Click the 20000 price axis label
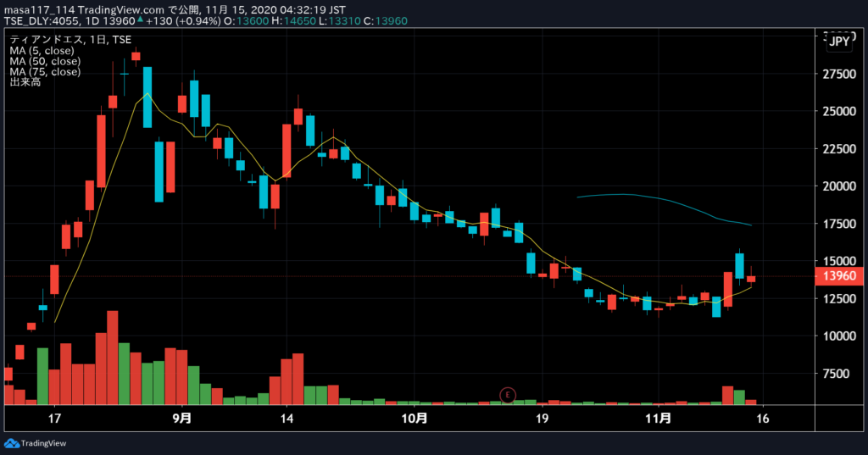Image resolution: width=868 pixels, height=455 pixels. coord(839,186)
